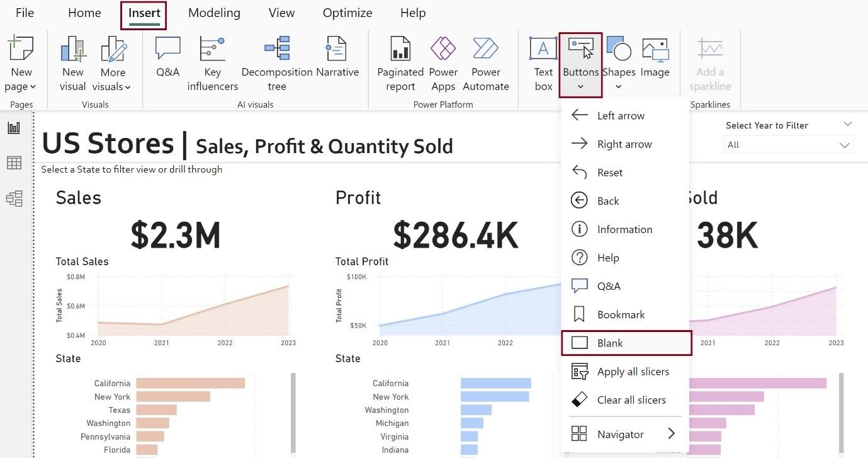The image size is (868, 458).
Task: Select the California bar in Profit chart
Action: 496,383
